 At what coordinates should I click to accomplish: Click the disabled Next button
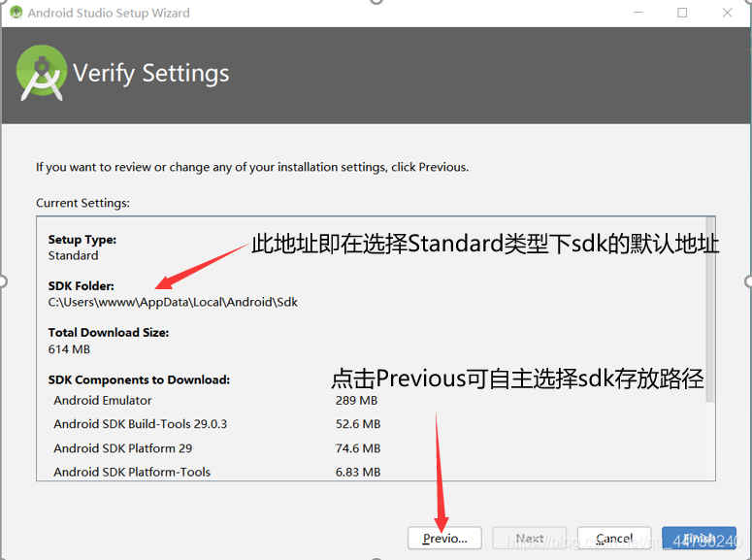530,538
